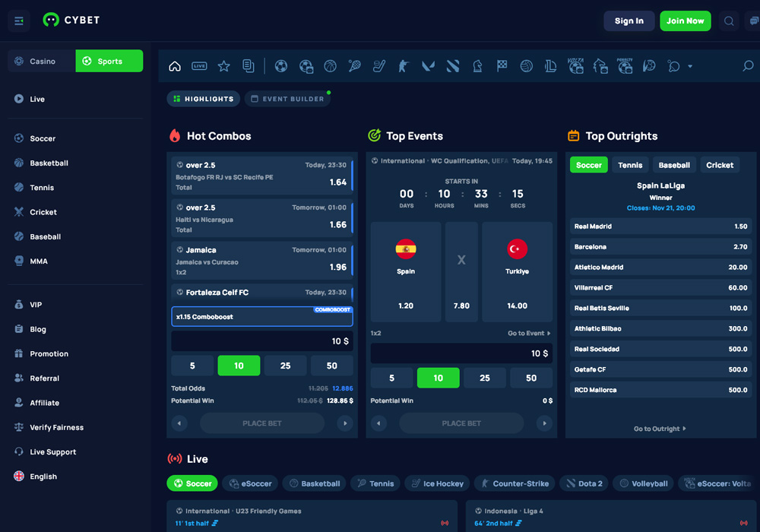This screenshot has height=532, width=760.
Task: Click Go to Outright link
Action: [x=660, y=428]
